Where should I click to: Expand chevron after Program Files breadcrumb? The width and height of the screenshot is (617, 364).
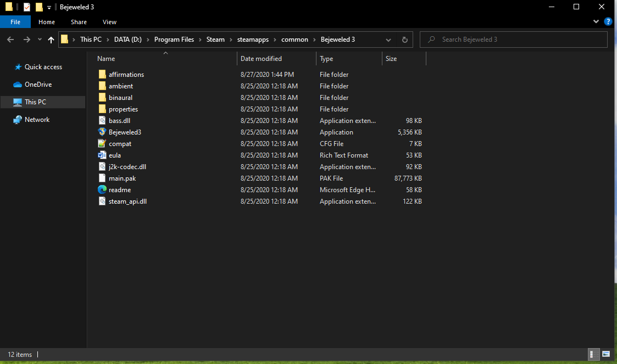click(x=200, y=40)
